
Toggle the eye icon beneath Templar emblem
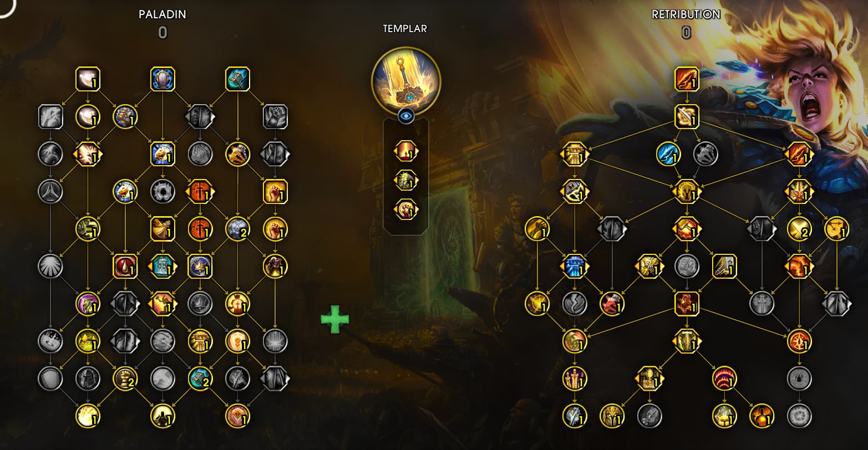(x=406, y=116)
